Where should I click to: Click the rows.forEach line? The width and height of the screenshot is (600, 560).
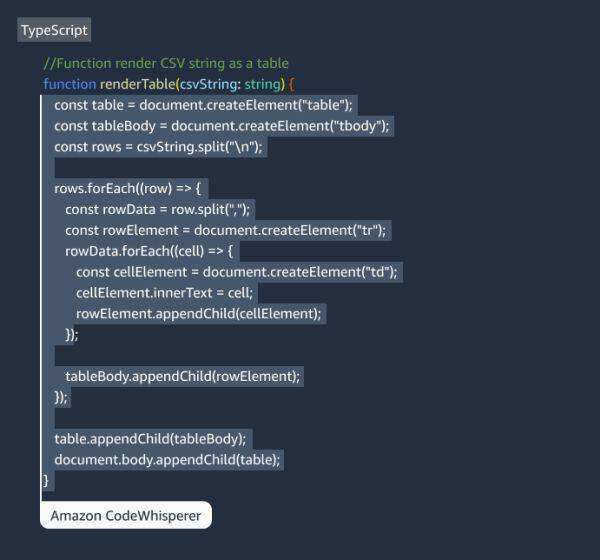pos(127,188)
